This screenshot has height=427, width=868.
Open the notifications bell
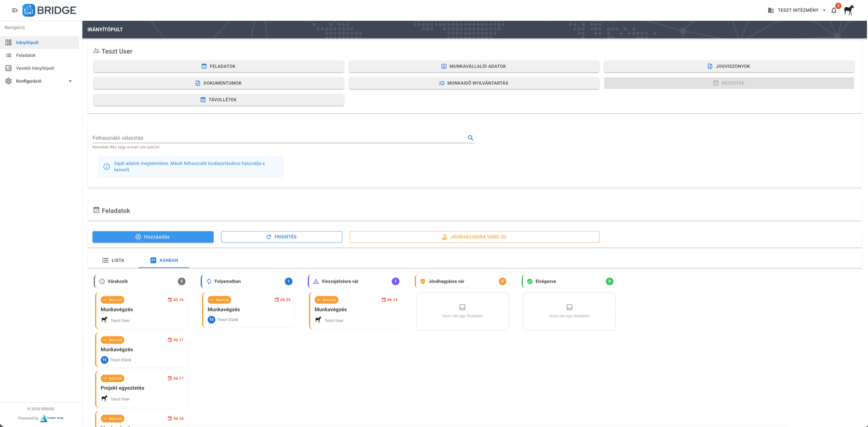(x=834, y=10)
